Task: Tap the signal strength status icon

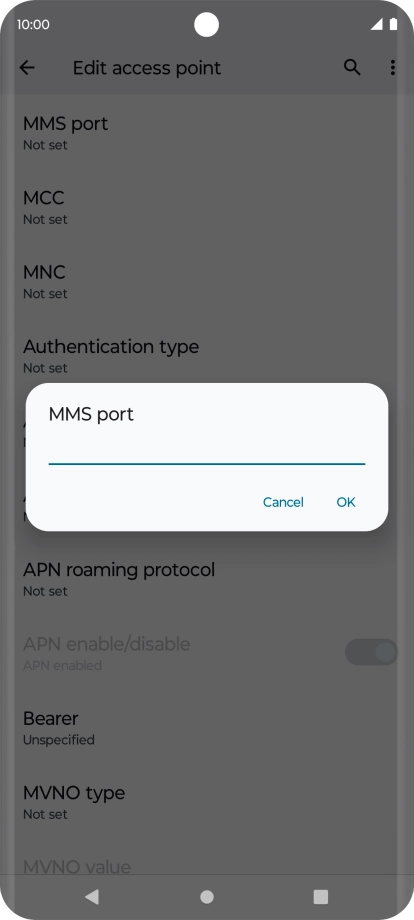Action: tap(376, 24)
